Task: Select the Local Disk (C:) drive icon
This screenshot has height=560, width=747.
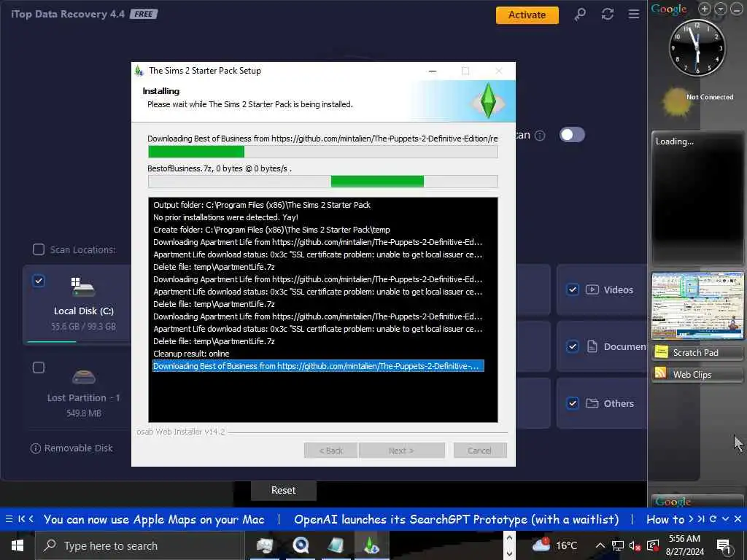Action: [83, 287]
